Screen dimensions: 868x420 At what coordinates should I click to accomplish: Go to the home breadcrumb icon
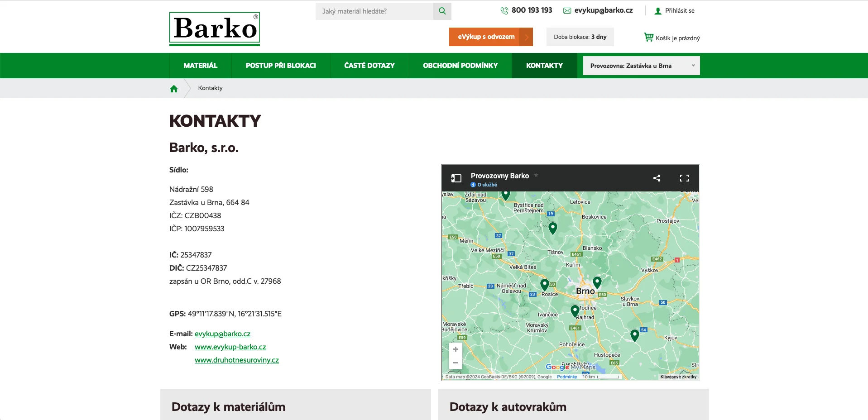[174, 89]
